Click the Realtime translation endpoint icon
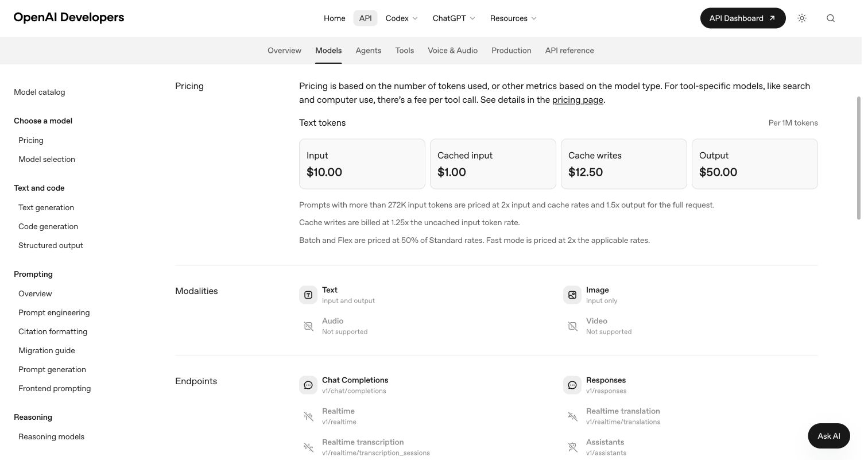 click(x=572, y=416)
